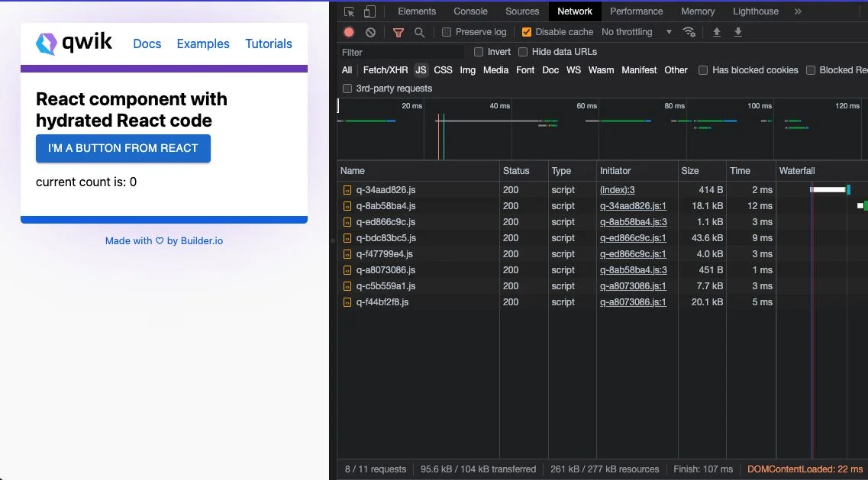Viewport: 868px width, 480px height.
Task: Filter requests by Img
Action: [467, 70]
